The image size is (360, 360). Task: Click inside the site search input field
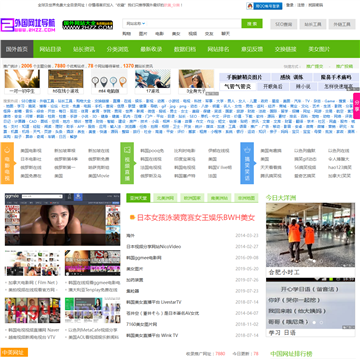[194, 24]
